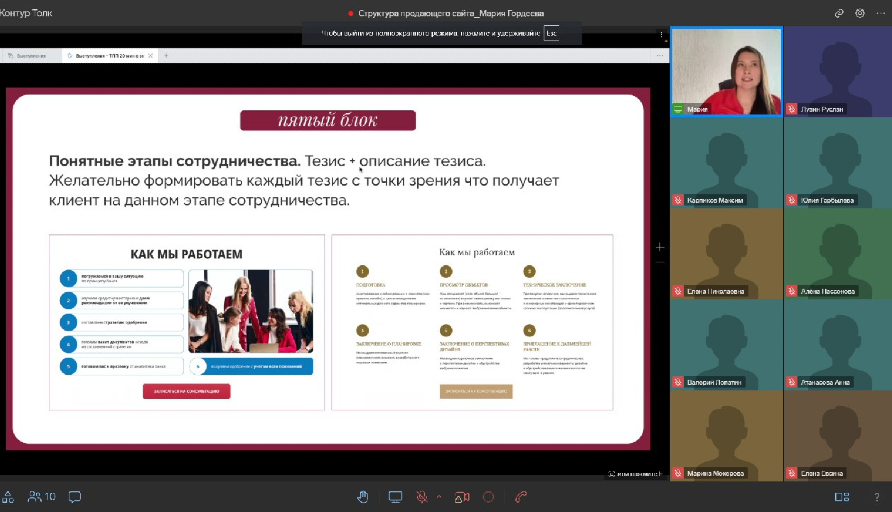This screenshot has width=892, height=512.
Task: Leave the call with red handset
Action: point(521,497)
